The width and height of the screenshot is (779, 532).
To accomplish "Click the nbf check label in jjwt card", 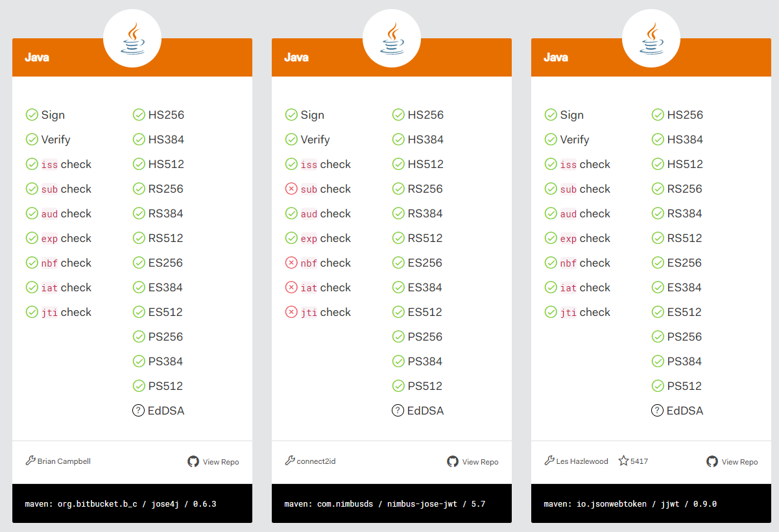I will pos(585,263).
